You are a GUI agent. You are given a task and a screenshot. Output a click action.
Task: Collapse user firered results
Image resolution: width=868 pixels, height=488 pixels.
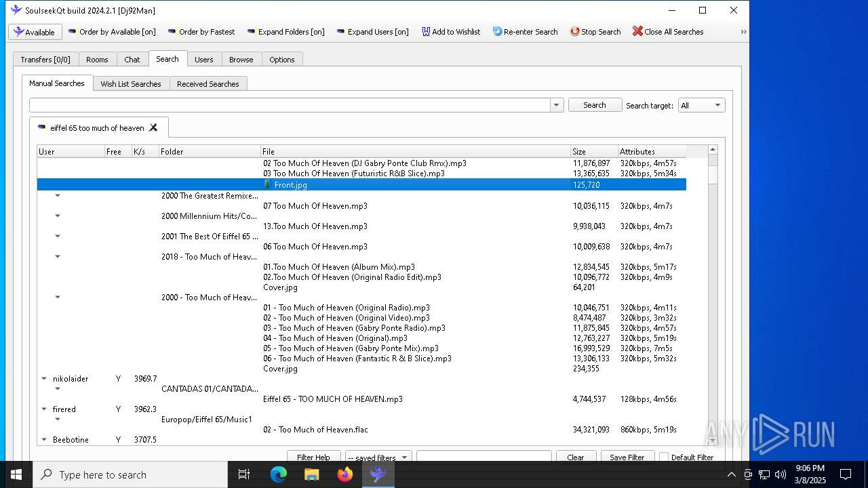(x=44, y=409)
